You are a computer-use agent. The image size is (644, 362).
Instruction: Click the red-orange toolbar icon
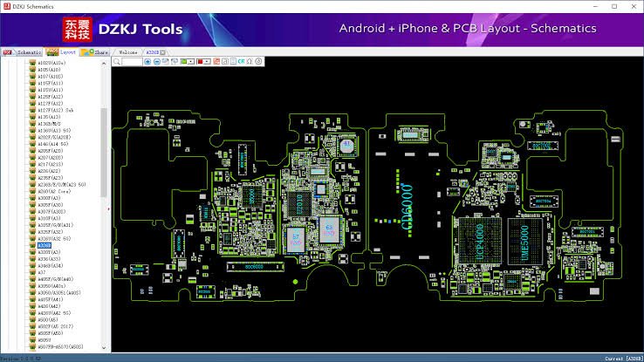coord(216,62)
